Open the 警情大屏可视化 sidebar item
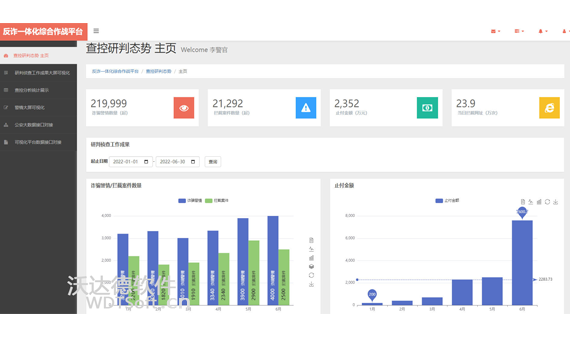Screen dimensions: 570x360 click(38, 108)
